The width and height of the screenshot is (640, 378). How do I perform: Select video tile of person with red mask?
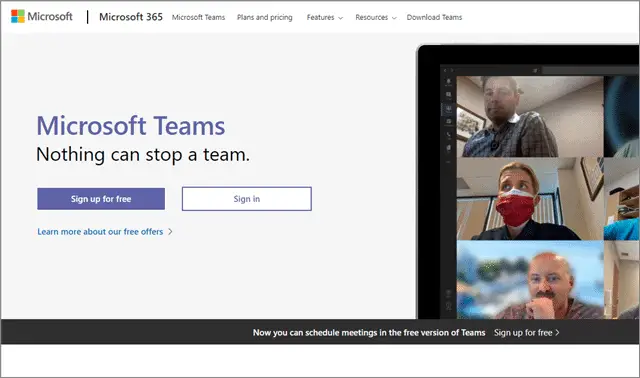tap(530, 199)
